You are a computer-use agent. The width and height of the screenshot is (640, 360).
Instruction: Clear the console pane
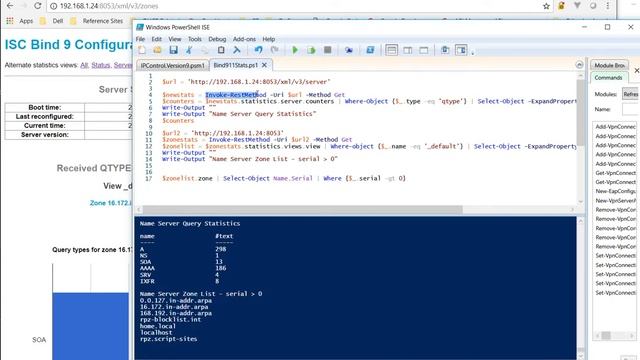[x=237, y=50]
